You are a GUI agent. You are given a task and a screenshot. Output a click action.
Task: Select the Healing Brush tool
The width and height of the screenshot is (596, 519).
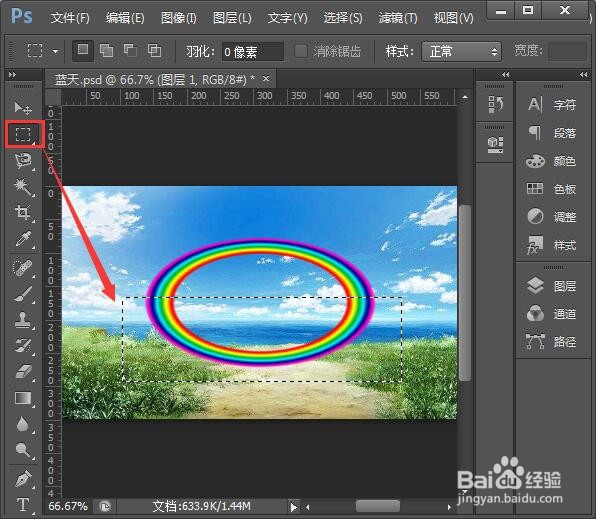[x=23, y=268]
